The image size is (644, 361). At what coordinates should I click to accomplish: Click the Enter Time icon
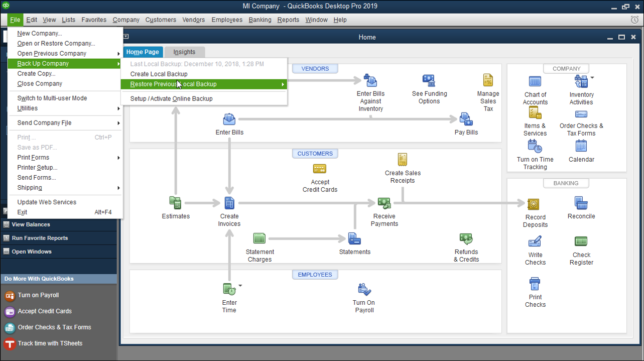(x=229, y=289)
